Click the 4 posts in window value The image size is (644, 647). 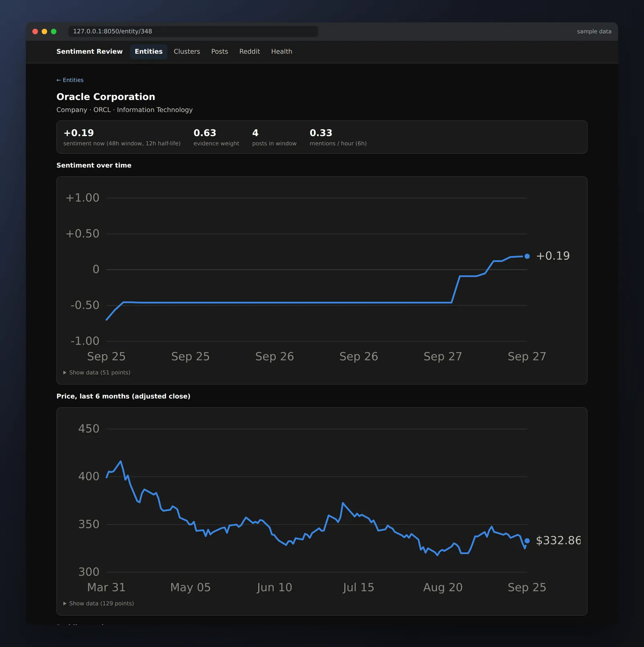pos(255,133)
